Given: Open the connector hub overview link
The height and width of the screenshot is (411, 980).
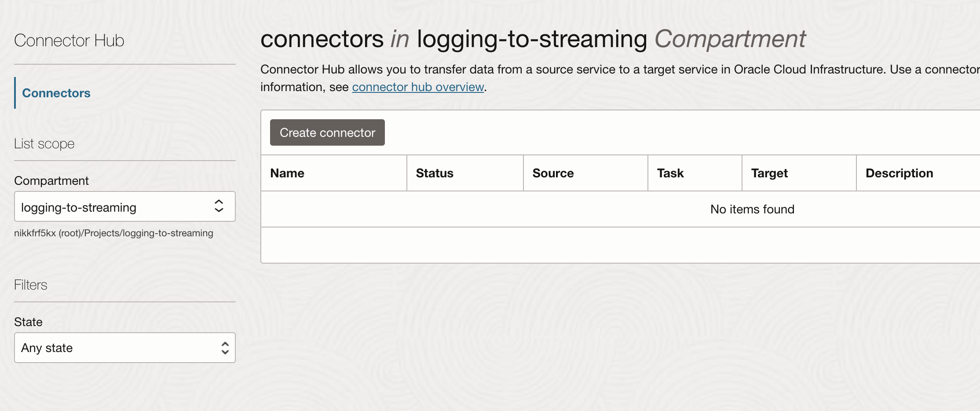Looking at the screenshot, I should (x=418, y=87).
